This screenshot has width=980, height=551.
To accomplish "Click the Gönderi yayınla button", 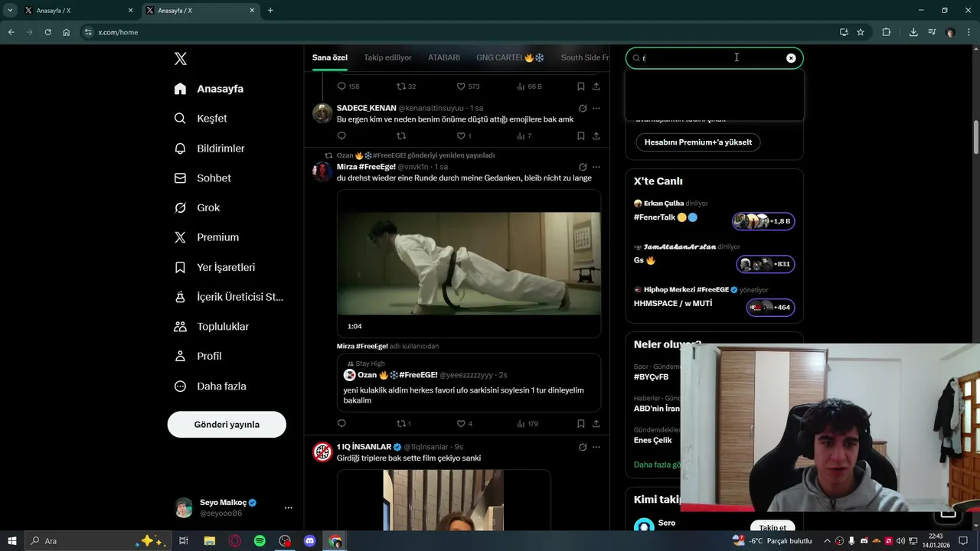I will (x=227, y=425).
